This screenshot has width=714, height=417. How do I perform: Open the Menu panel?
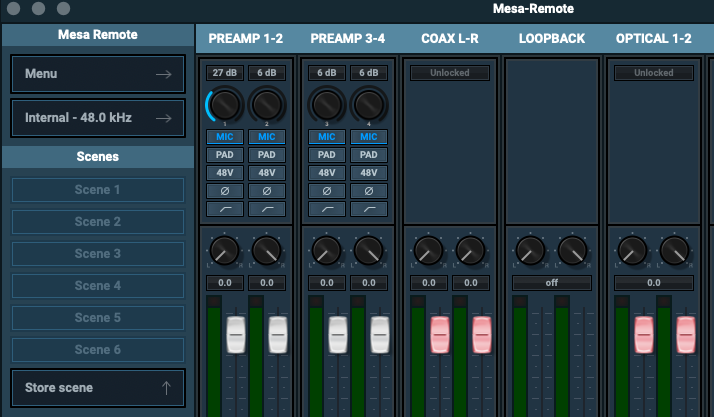point(98,74)
